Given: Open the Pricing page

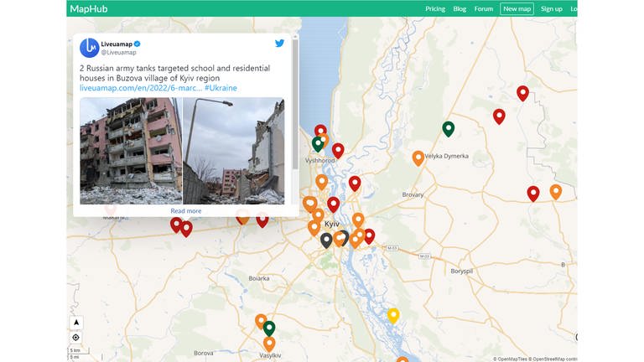Looking at the screenshot, I should [x=435, y=8].
